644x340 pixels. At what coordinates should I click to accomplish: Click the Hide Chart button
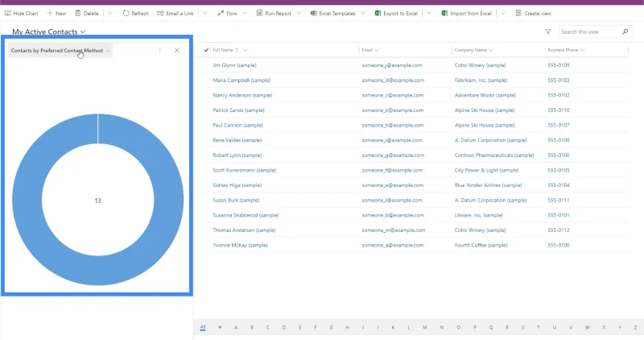(22, 13)
